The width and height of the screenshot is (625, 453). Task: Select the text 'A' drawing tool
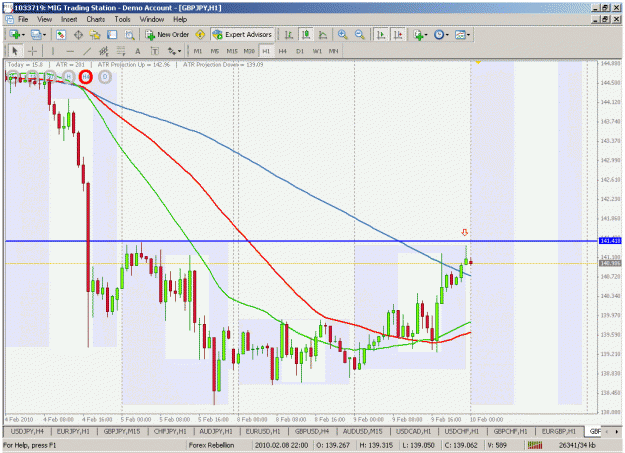[138, 51]
